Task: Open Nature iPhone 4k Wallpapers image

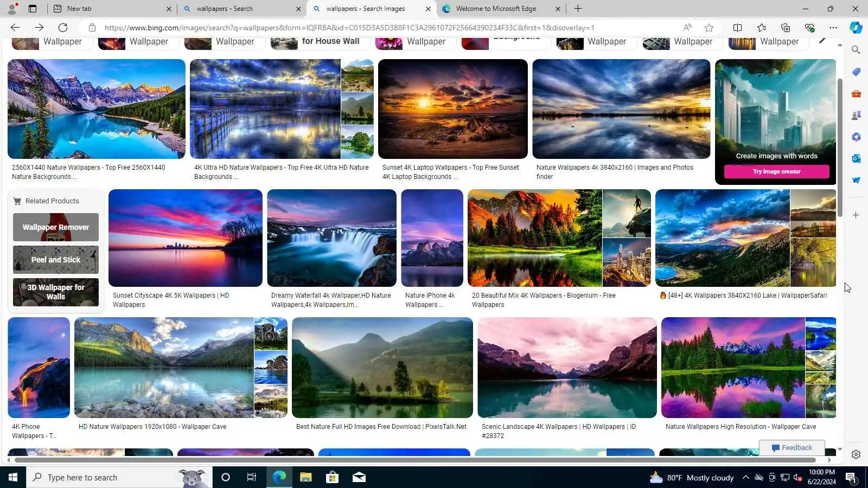Action: coord(432,238)
